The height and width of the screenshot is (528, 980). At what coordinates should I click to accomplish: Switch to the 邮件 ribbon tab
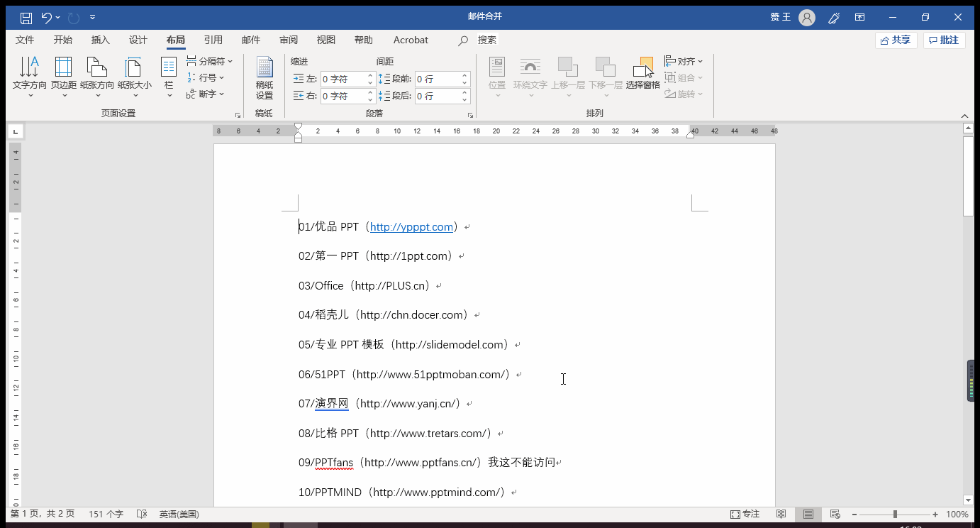[250, 40]
